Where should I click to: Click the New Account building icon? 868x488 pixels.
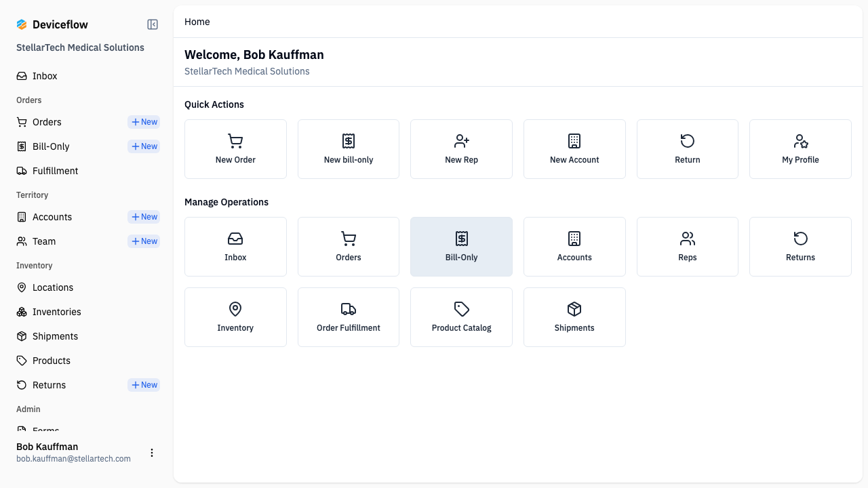click(x=574, y=141)
